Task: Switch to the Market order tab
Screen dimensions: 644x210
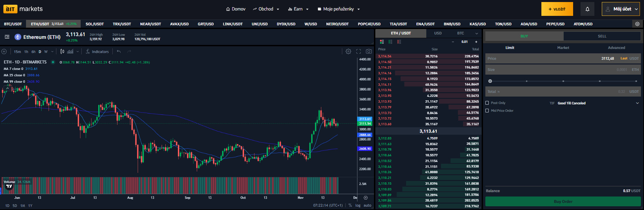Action: click(x=563, y=48)
